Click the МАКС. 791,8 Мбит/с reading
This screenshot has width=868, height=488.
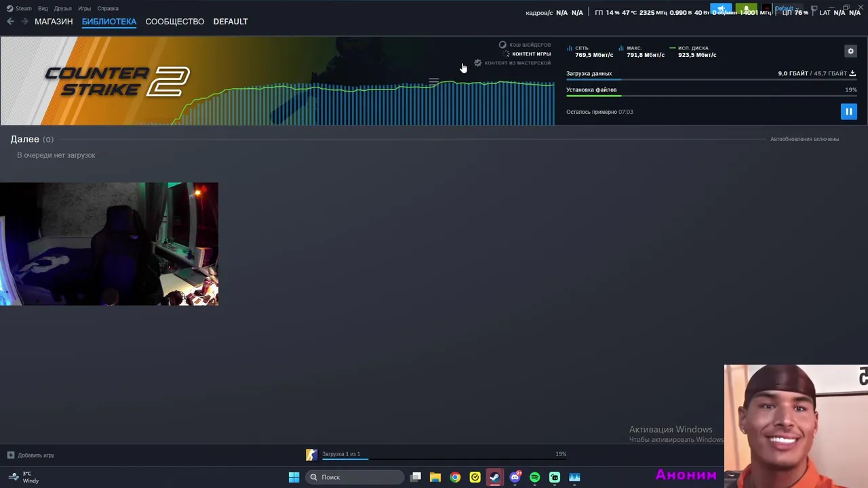(642, 52)
